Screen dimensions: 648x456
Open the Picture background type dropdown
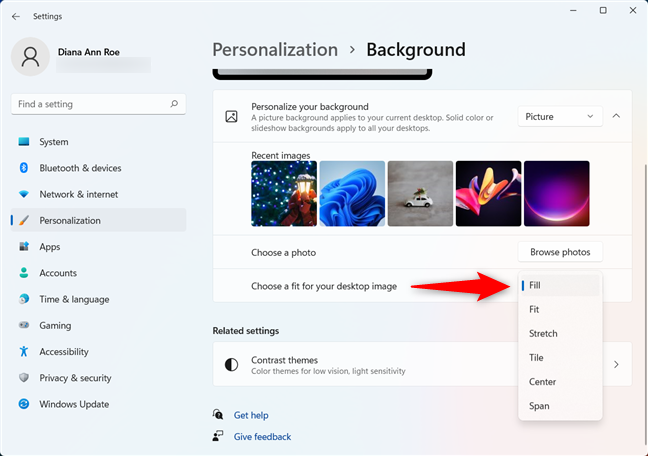tap(560, 117)
